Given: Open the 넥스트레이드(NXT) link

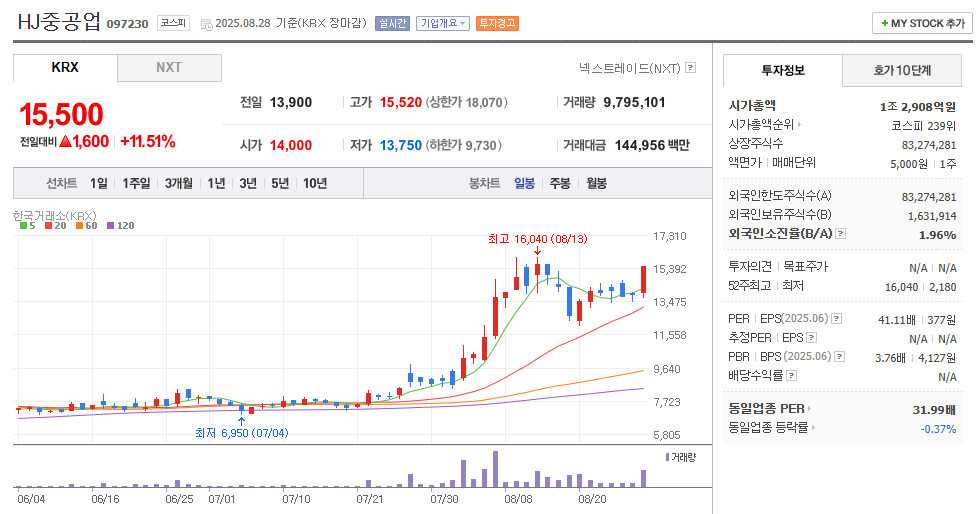Looking at the screenshot, I should [629, 67].
